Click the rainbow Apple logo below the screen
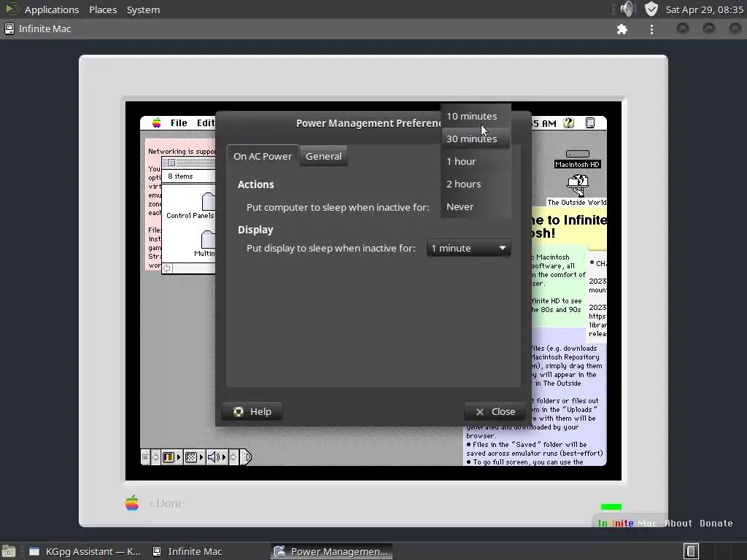Image resolution: width=747 pixels, height=560 pixels. point(132,503)
